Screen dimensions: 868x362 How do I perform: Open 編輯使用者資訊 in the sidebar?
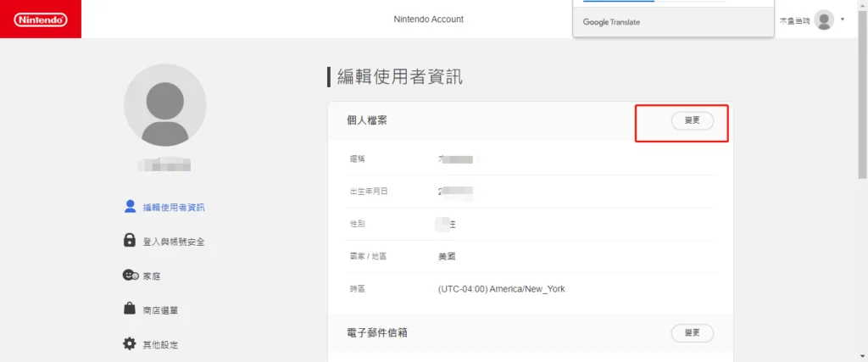[174, 208]
